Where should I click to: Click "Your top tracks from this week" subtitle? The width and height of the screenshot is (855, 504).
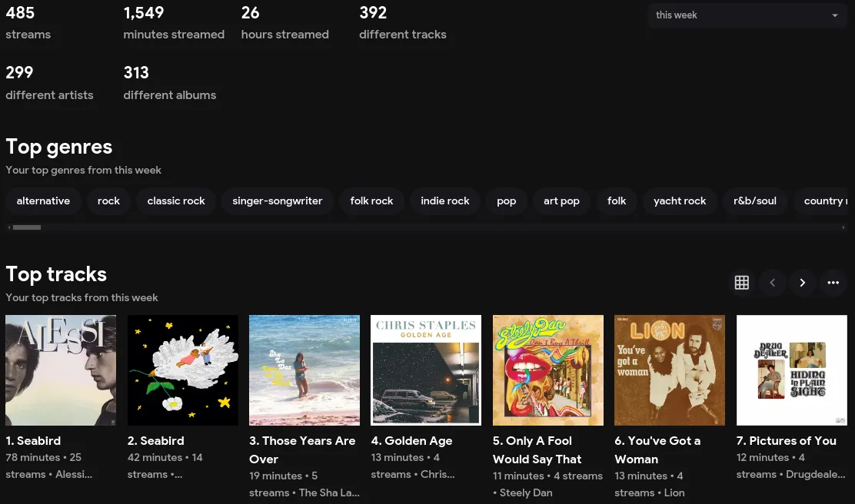click(82, 297)
